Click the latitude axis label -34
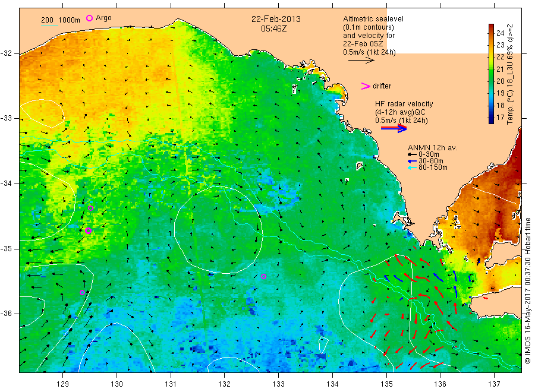 (x=7, y=184)
